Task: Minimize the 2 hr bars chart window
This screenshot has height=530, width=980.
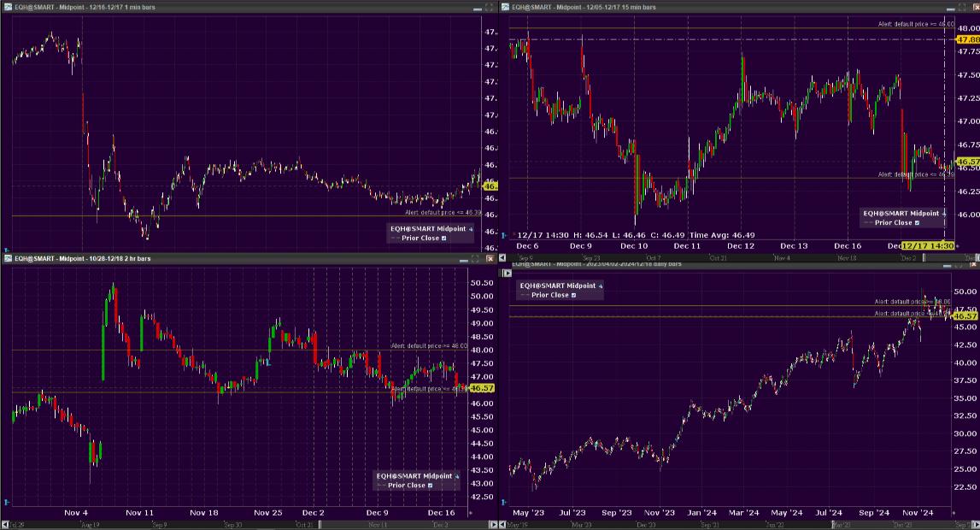Action: coord(464,259)
